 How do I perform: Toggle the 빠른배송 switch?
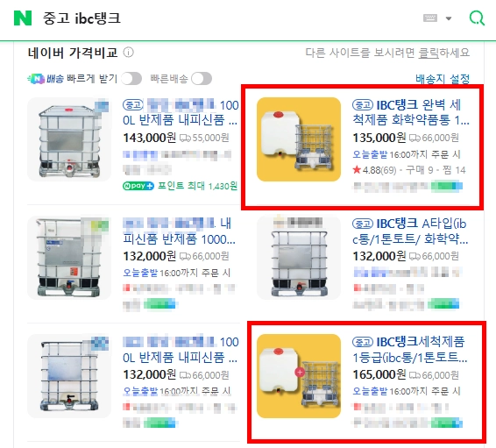[x=202, y=78]
